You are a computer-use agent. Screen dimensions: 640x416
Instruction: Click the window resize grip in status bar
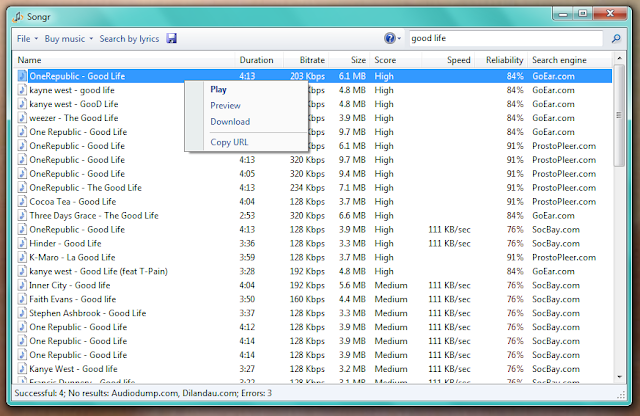click(x=621, y=394)
